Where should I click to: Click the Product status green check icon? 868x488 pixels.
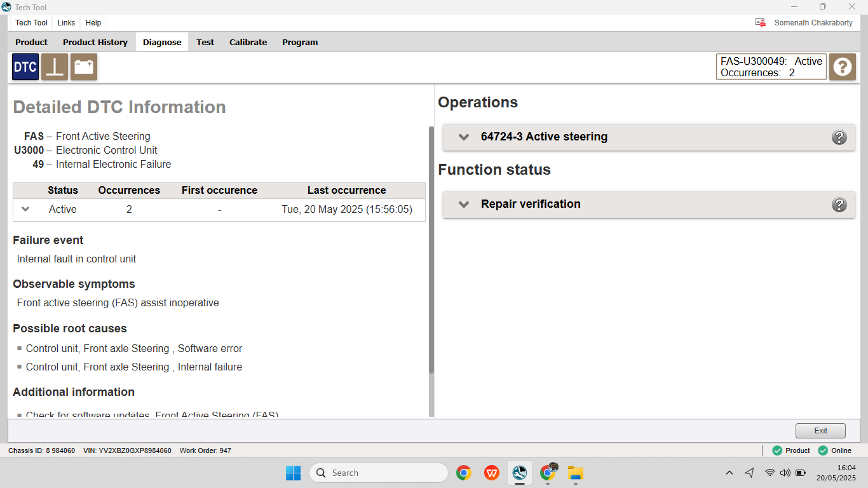tap(777, 451)
